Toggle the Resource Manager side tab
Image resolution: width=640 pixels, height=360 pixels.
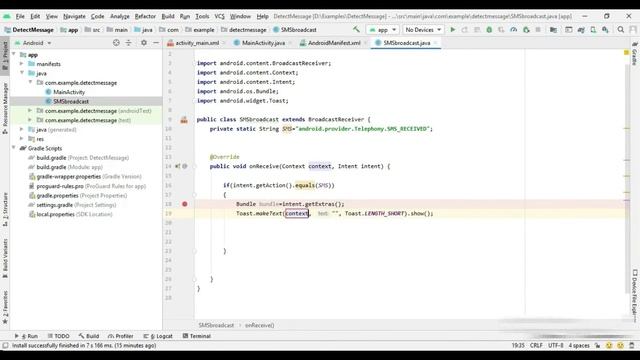coord(5,108)
